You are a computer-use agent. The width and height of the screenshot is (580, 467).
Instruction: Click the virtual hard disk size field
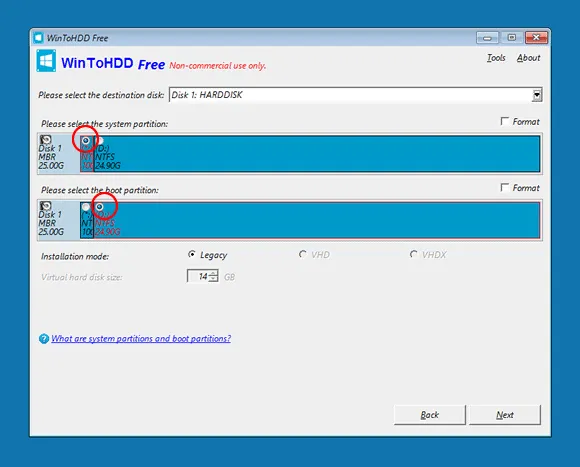coord(198,276)
